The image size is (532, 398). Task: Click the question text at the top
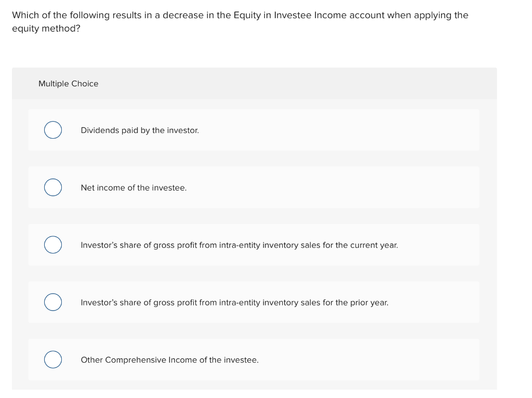[x=239, y=15]
